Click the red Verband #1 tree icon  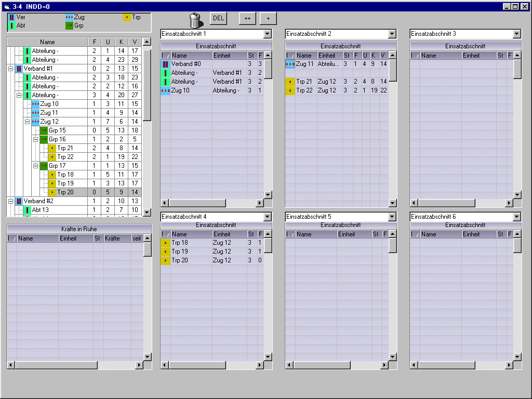19,69
